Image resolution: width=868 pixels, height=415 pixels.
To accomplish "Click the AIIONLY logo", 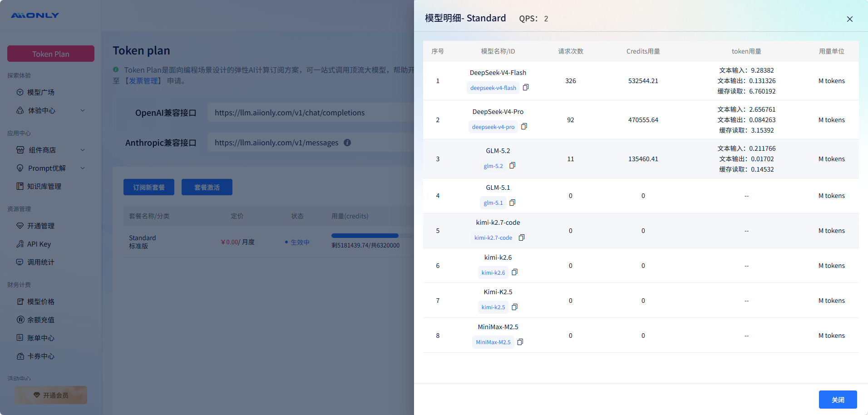I will click(x=35, y=15).
